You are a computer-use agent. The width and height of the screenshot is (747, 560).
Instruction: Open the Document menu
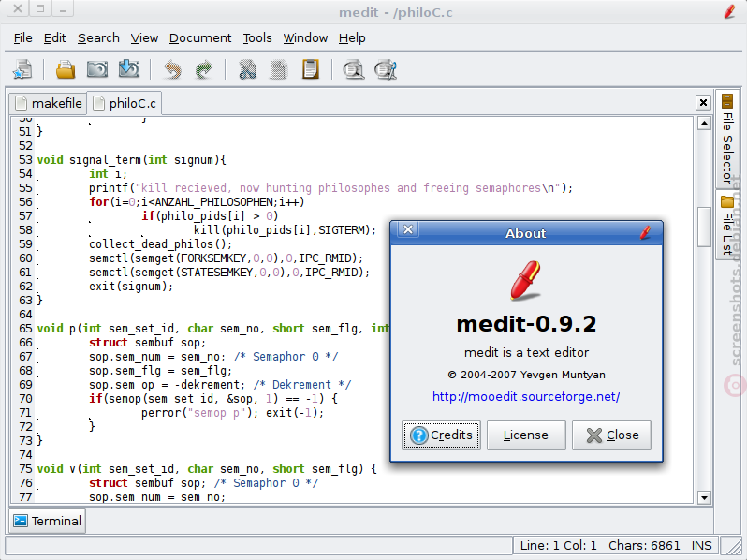pos(200,38)
